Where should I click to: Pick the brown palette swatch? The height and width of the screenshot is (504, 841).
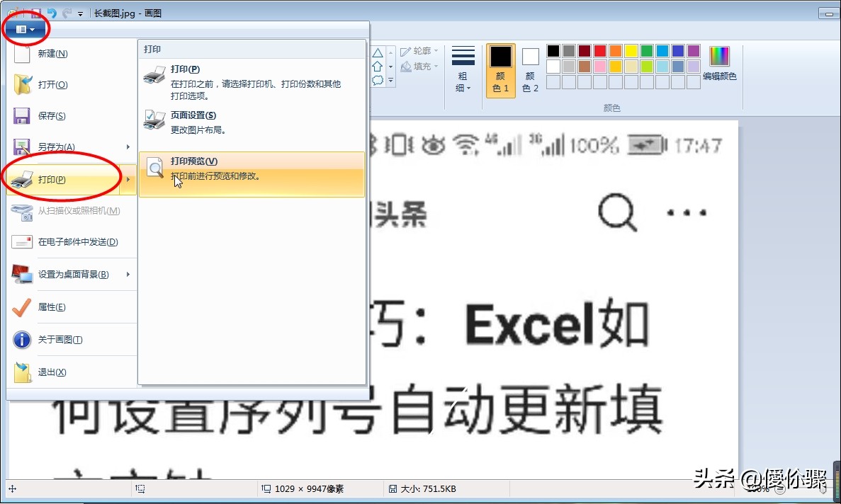click(585, 67)
